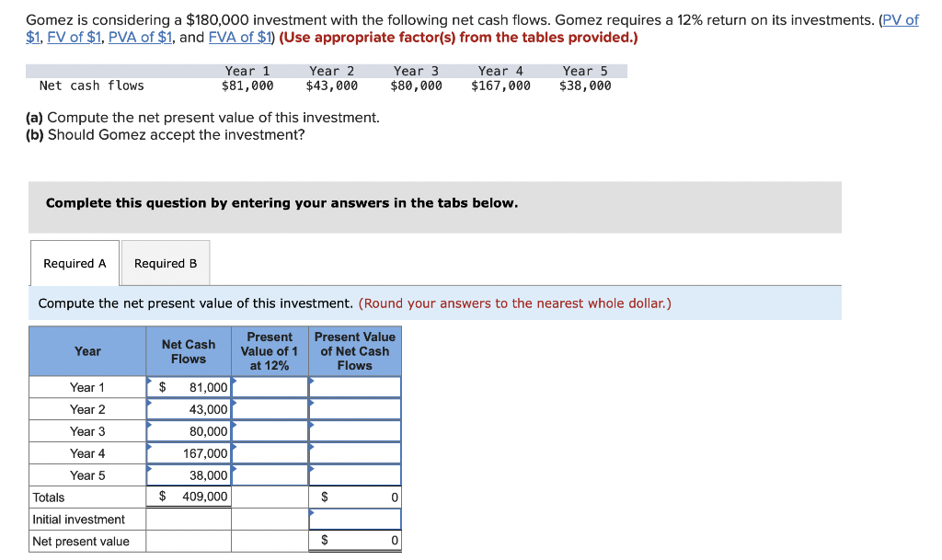Viewport: 942px width, 560px height.
Task: Select Year 4 net cash flow cell 167,000
Action: (x=189, y=453)
